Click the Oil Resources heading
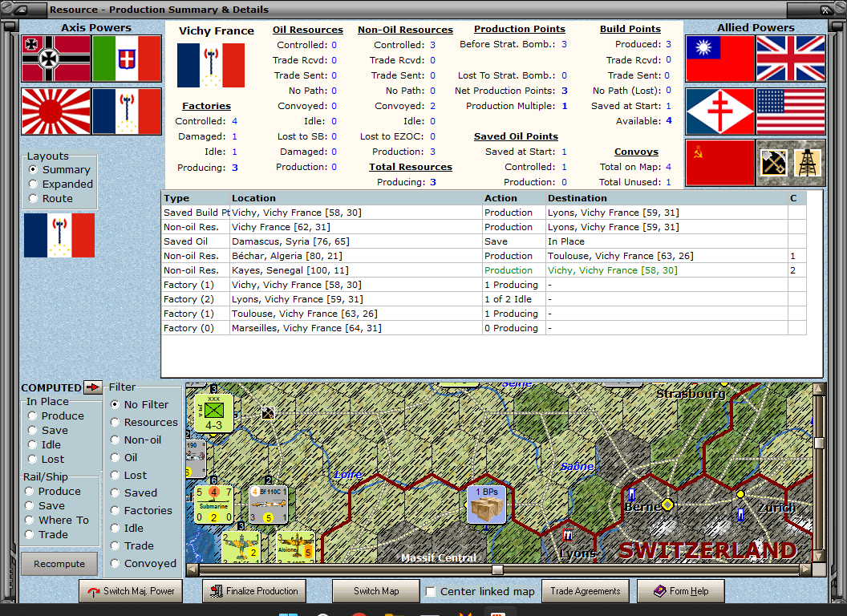This screenshot has height=616, width=847. pos(308,30)
